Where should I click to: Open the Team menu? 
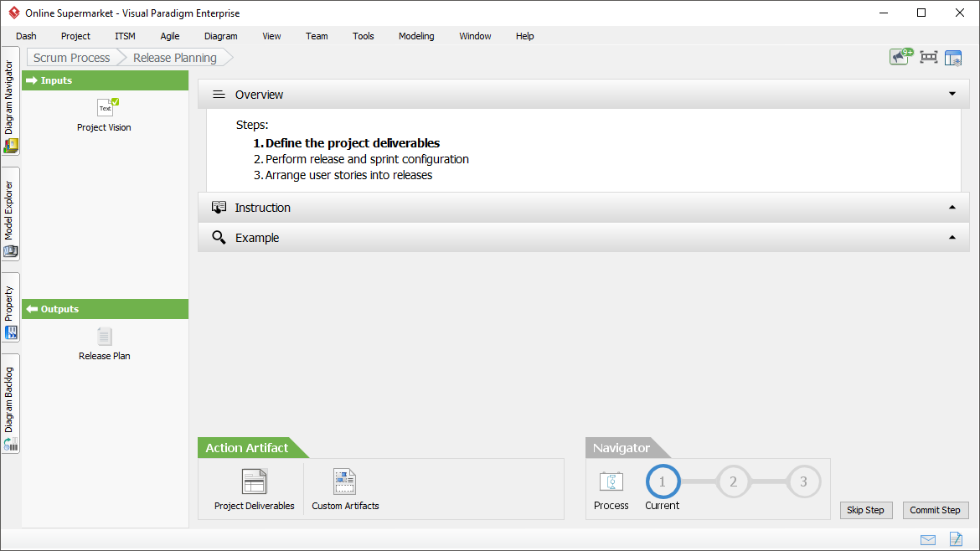coord(317,36)
